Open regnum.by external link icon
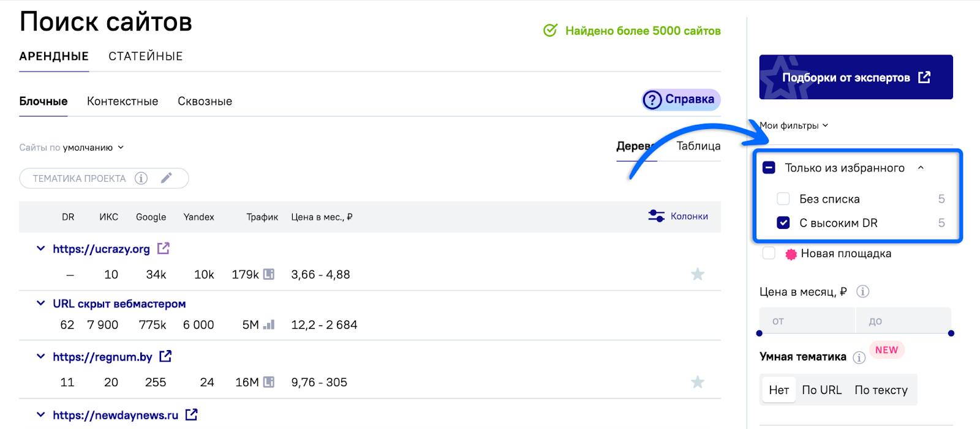The height and width of the screenshot is (429, 980). 165,356
